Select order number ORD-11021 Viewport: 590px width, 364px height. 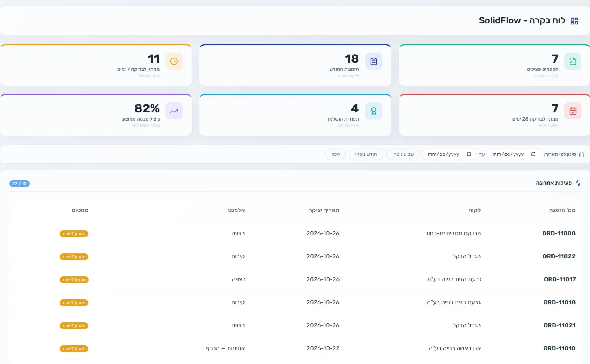point(560,325)
